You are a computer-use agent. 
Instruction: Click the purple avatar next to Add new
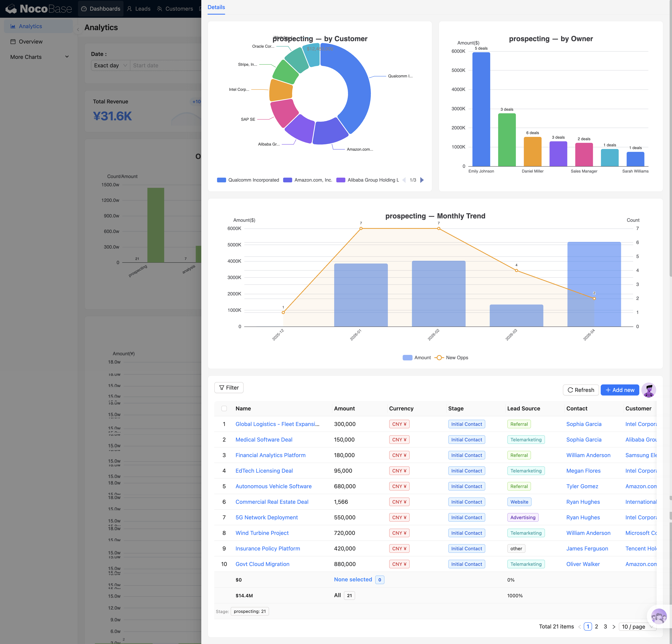648,390
